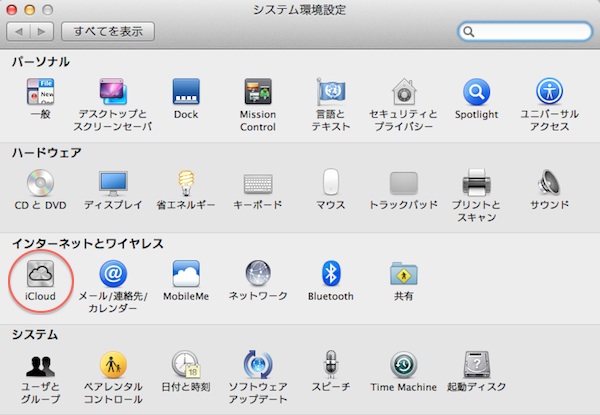Click the インターネットとワイヤレス heading
Viewport: 600px width, 415px height.
pyautogui.click(x=88, y=244)
